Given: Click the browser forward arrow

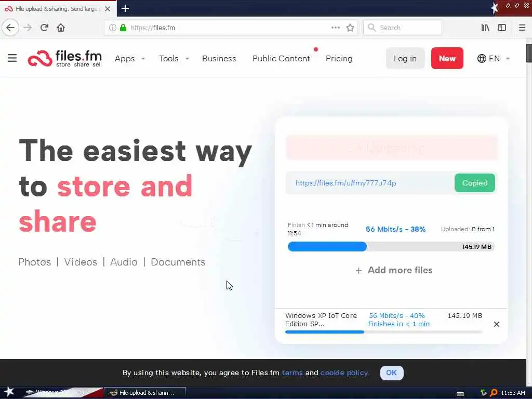Looking at the screenshot, I should [x=28, y=28].
